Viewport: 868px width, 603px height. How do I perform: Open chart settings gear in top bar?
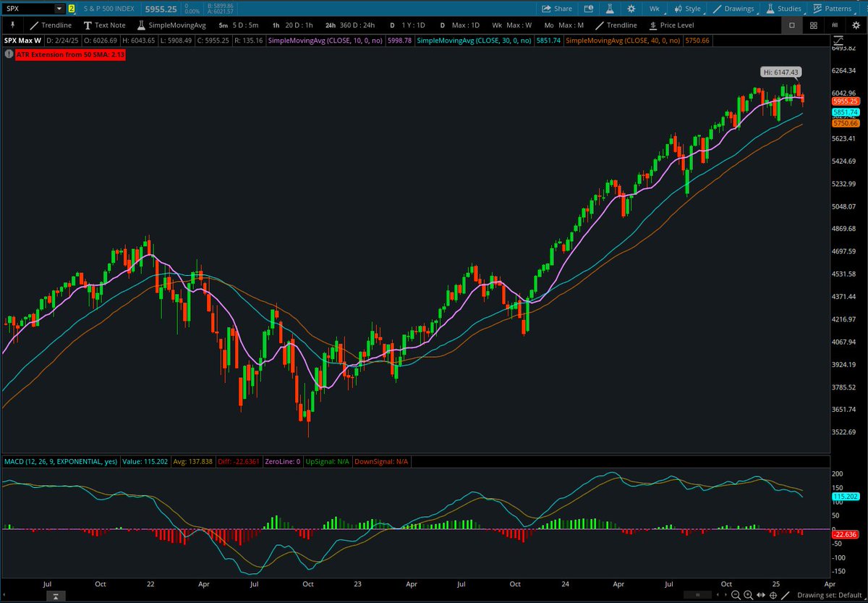click(631, 9)
